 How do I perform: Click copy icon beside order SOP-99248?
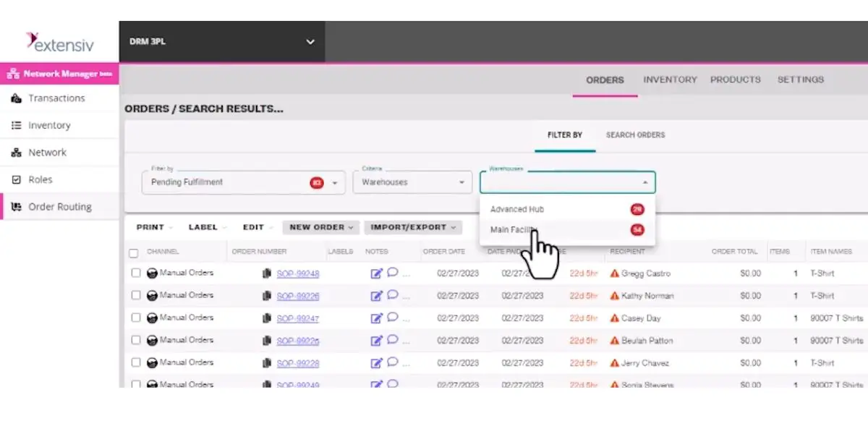pos(267,273)
